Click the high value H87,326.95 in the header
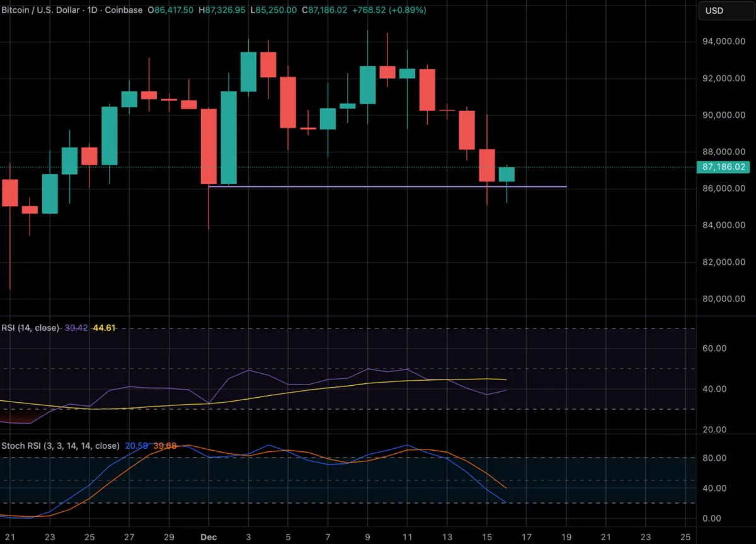This screenshot has width=756, height=544. click(x=222, y=10)
